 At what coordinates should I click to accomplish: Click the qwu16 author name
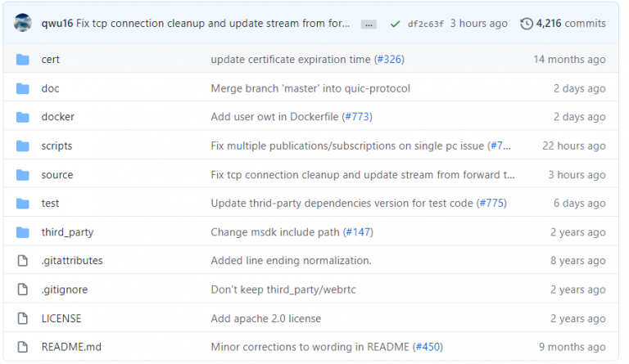pyautogui.click(x=57, y=24)
